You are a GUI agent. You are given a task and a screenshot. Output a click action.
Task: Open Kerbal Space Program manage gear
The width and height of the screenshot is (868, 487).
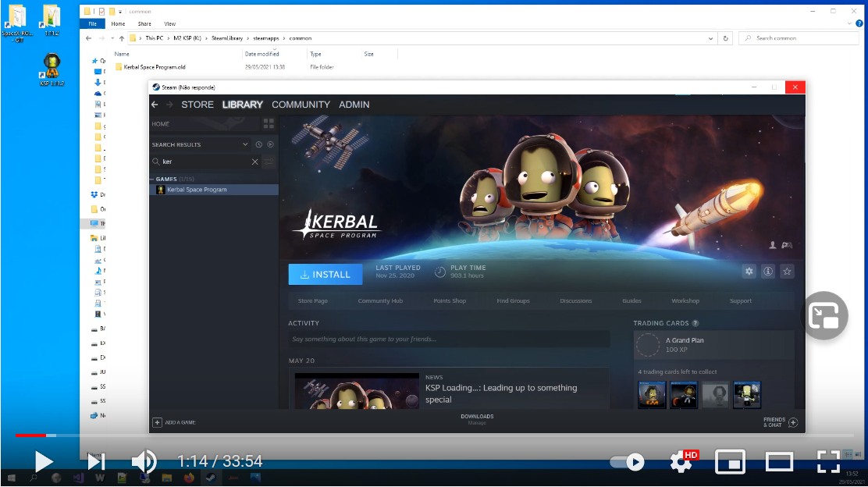[749, 271]
